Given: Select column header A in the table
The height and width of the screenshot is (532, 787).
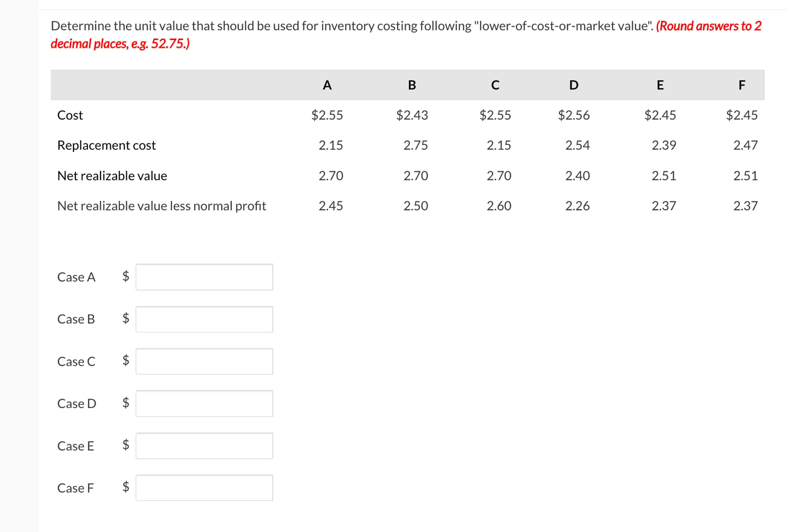Looking at the screenshot, I should coord(327,85).
